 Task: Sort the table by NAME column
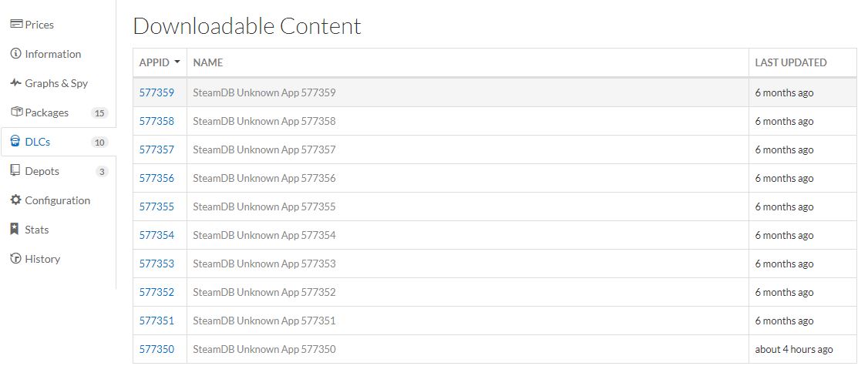coord(207,62)
